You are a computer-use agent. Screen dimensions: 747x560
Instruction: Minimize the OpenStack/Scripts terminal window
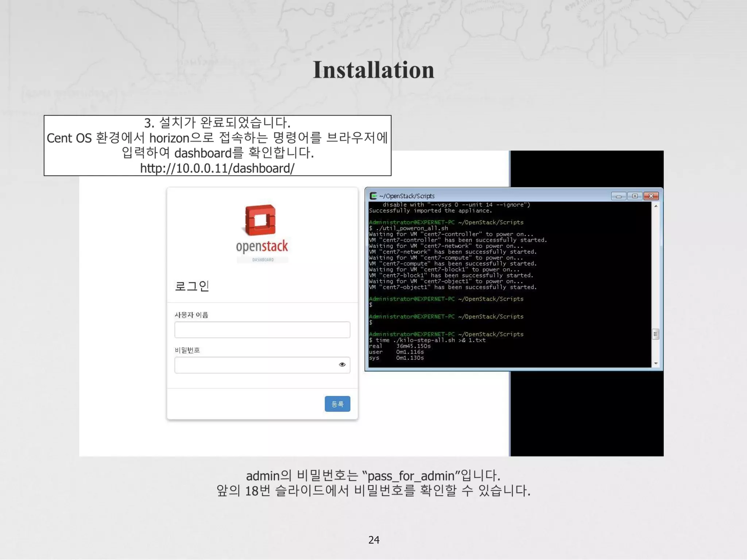pos(618,196)
